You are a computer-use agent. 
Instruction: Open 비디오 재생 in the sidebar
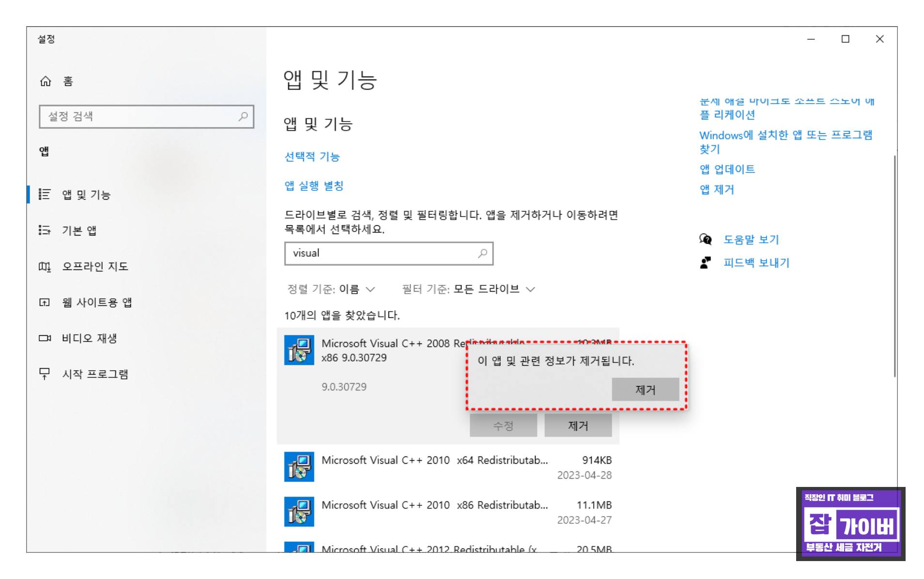pos(89,338)
